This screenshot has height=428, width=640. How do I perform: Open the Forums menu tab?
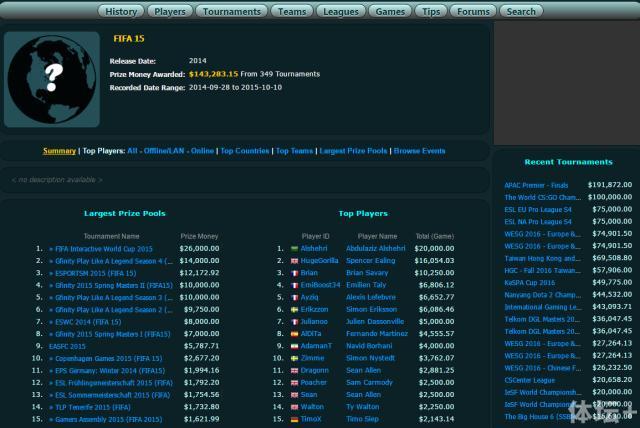473,11
